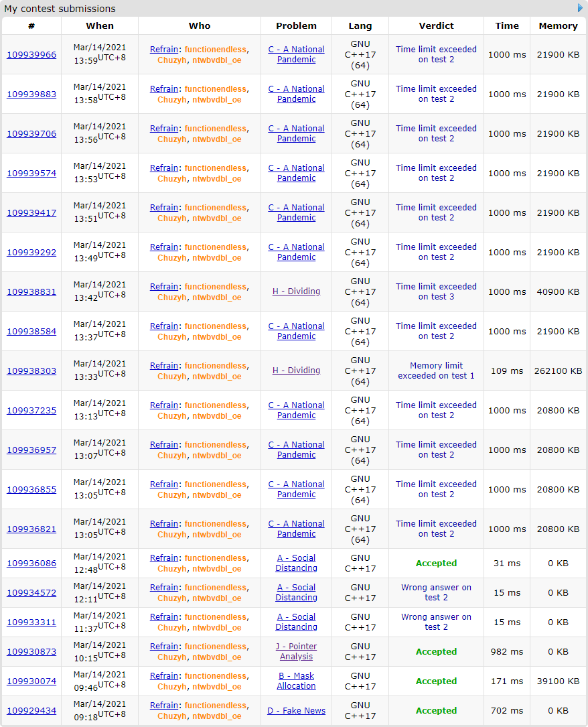Open functionendless profile in row 109939883
The image size is (588, 727).
click(215, 89)
